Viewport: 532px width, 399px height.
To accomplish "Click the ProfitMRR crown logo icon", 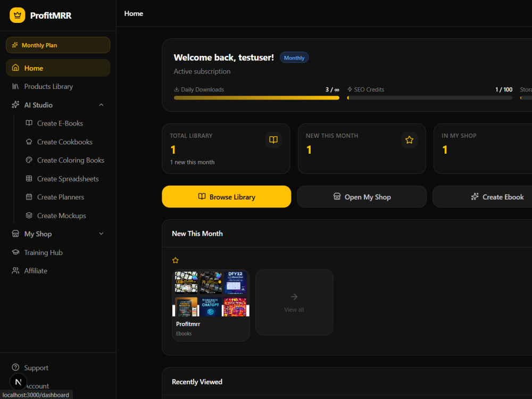I will tap(18, 15).
